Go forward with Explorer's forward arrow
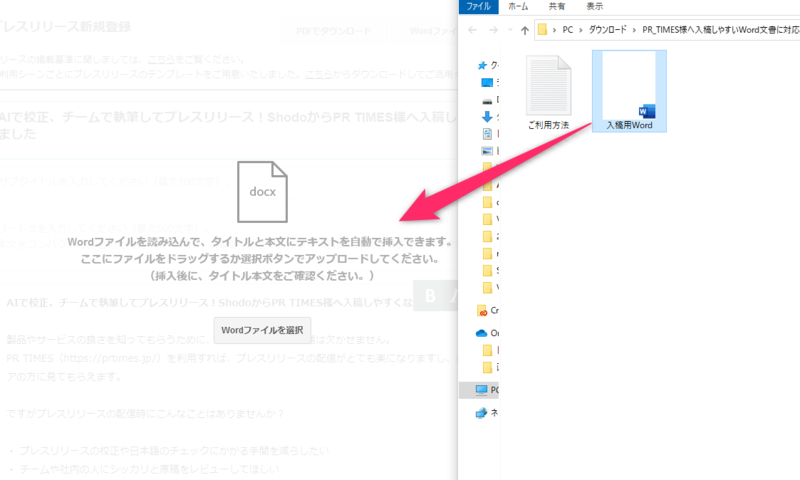800x480 pixels. (493, 30)
